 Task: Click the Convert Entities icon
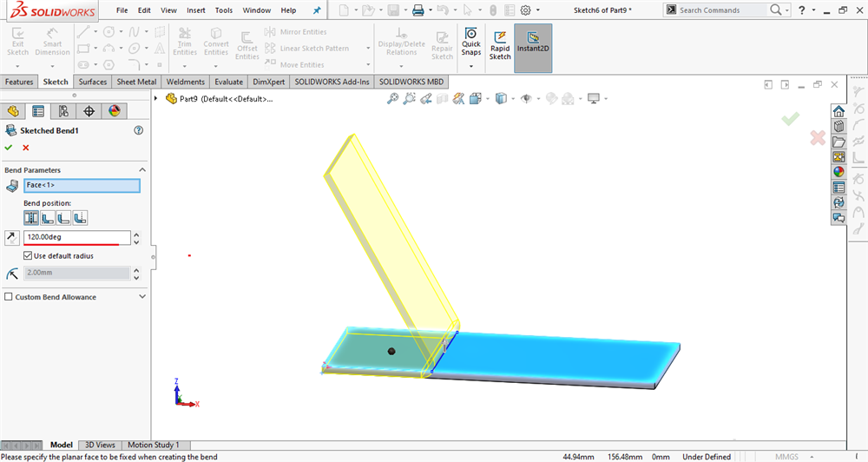[216, 41]
